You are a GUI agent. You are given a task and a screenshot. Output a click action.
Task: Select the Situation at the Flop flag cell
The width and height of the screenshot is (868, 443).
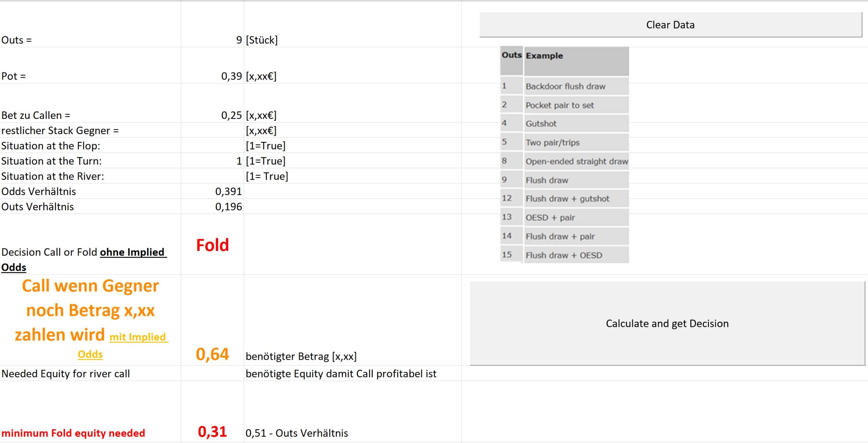pyautogui.click(x=213, y=146)
